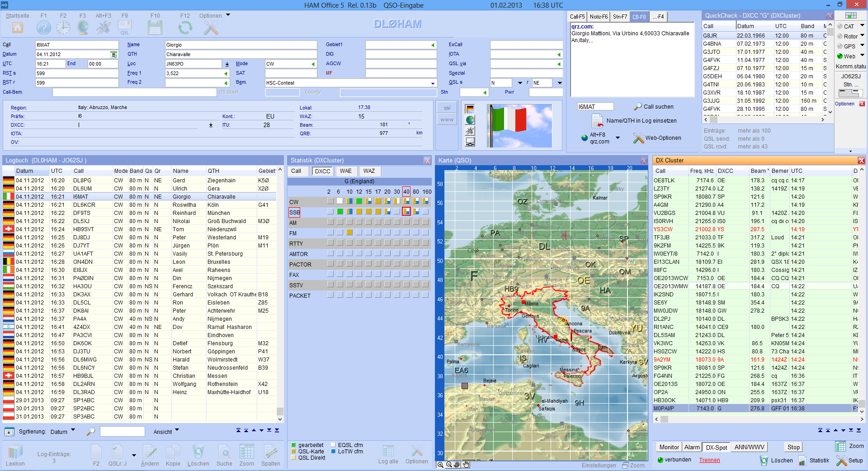The height and width of the screenshot is (471, 868).
Task: Click the Alt+F3 satellite icon
Action: [x=104, y=28]
